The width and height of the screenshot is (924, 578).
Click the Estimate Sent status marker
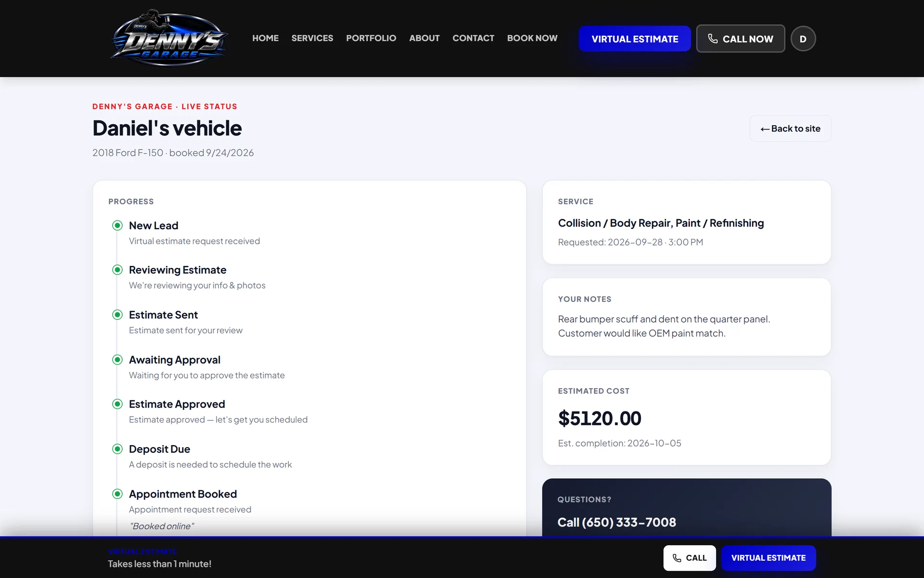click(117, 315)
